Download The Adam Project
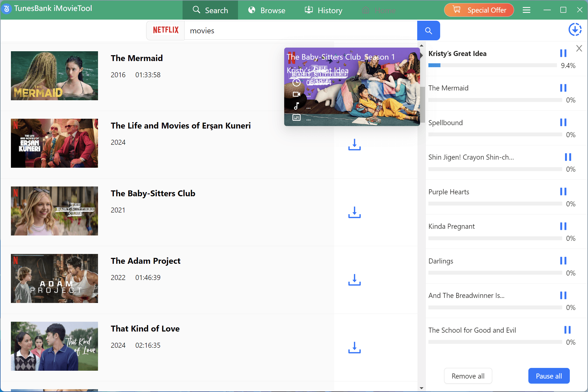The height and width of the screenshot is (392, 588). 354,280
